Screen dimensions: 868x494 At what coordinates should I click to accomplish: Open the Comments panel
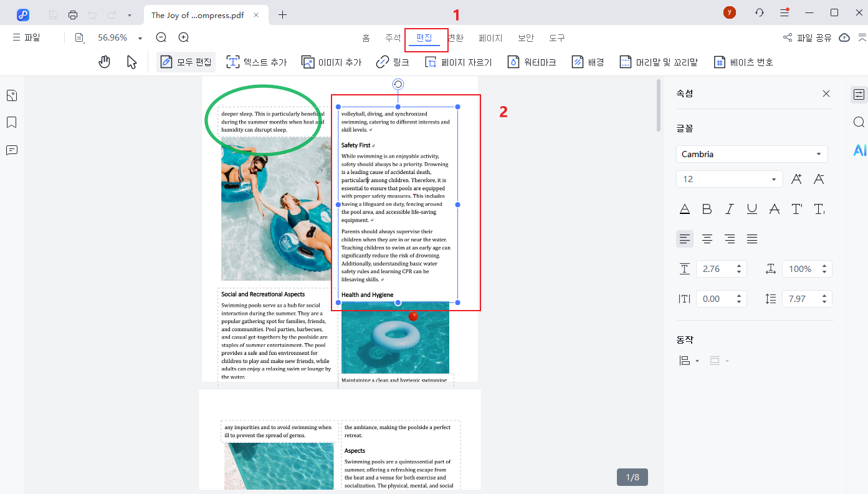(x=10, y=150)
